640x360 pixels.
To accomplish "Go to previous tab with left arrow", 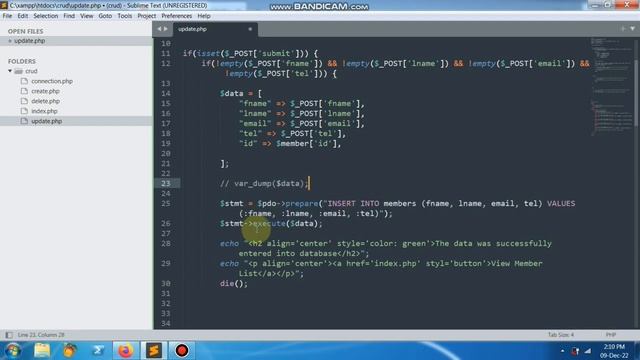I will 160,29.
